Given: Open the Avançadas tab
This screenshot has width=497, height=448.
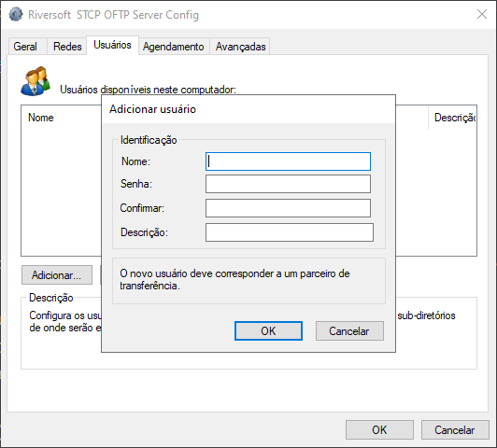Looking at the screenshot, I should coord(241,47).
